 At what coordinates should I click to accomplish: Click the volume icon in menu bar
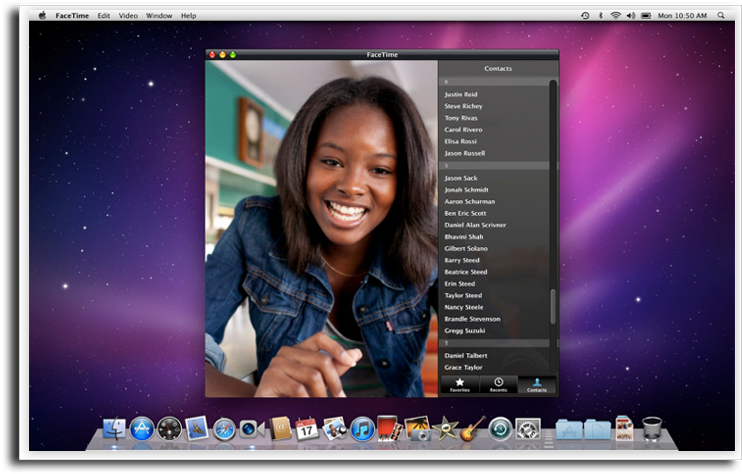(631, 16)
